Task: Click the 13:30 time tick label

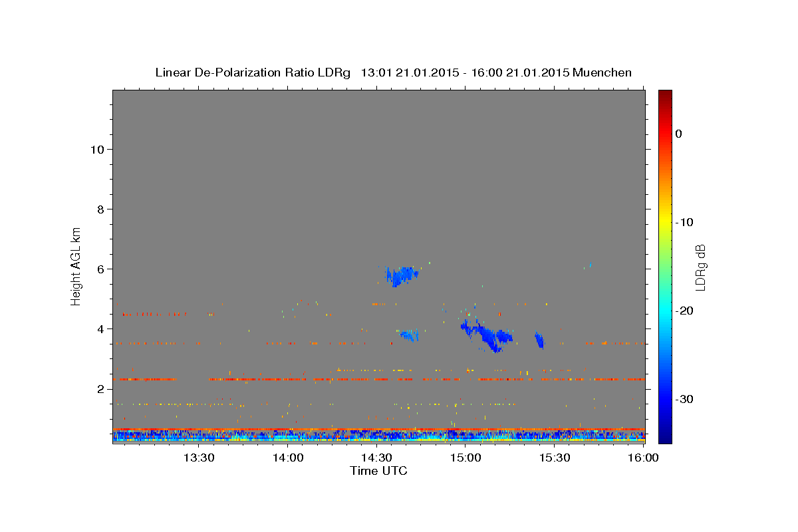Action: [x=199, y=458]
